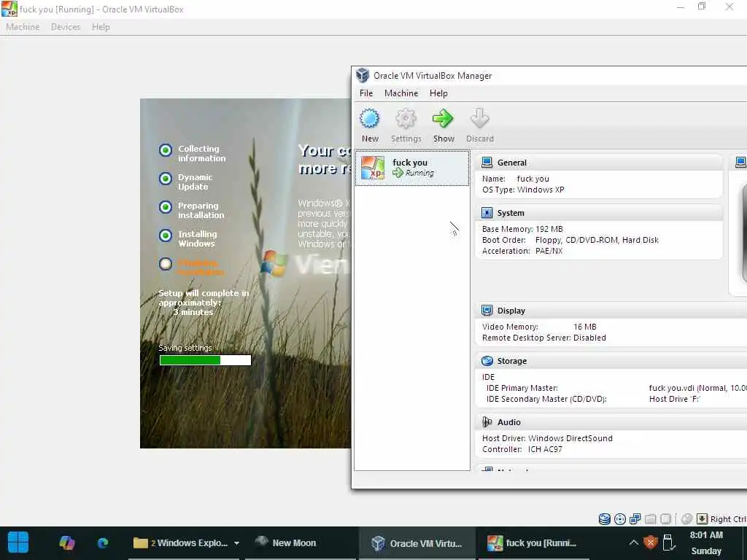Show hidden tray icons chevron

634,542
